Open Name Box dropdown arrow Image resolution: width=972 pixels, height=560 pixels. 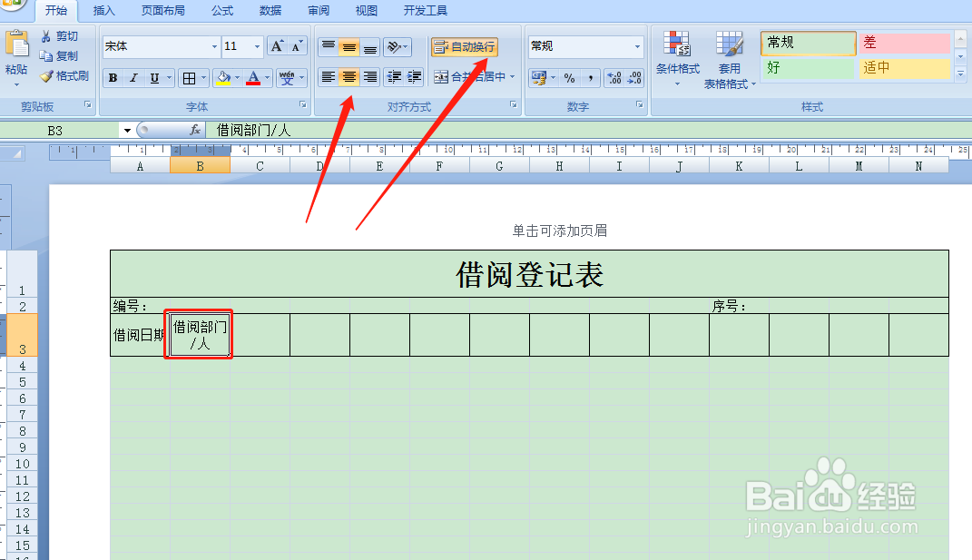[127, 130]
